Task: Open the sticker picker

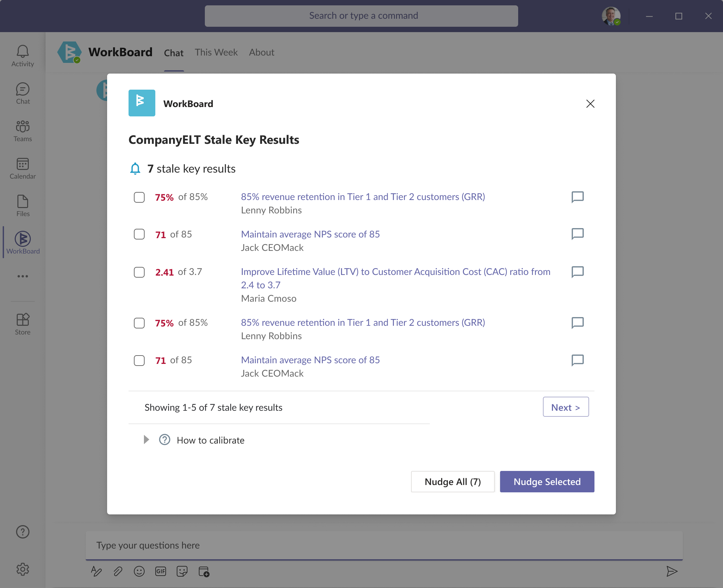Action: (x=182, y=572)
